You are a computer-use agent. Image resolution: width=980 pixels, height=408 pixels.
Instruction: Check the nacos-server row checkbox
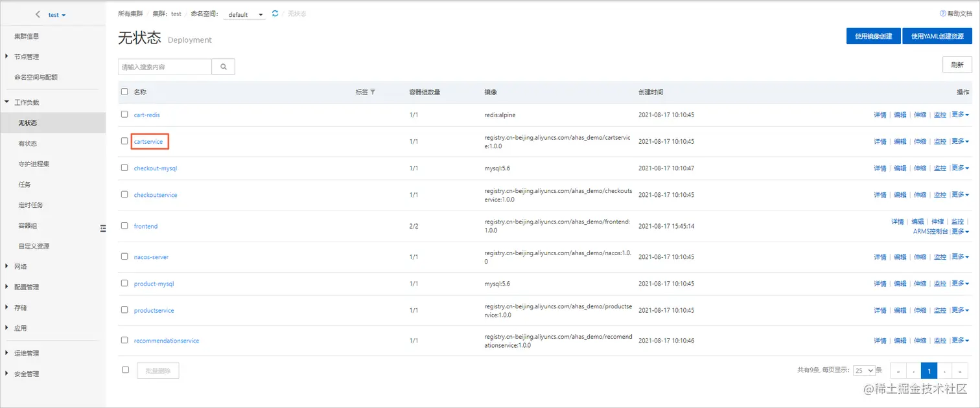[x=124, y=256]
